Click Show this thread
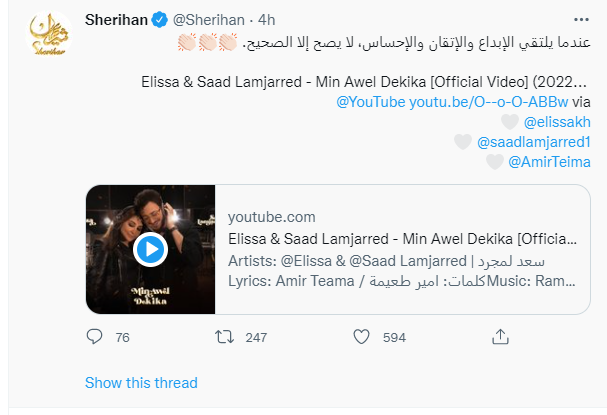This screenshot has width=607, height=415. [141, 382]
